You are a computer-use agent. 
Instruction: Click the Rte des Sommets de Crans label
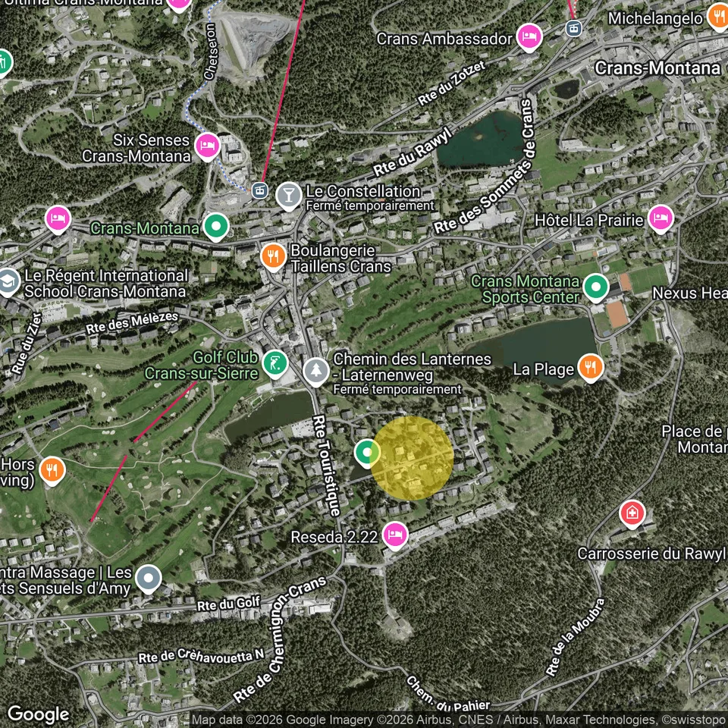[485, 166]
